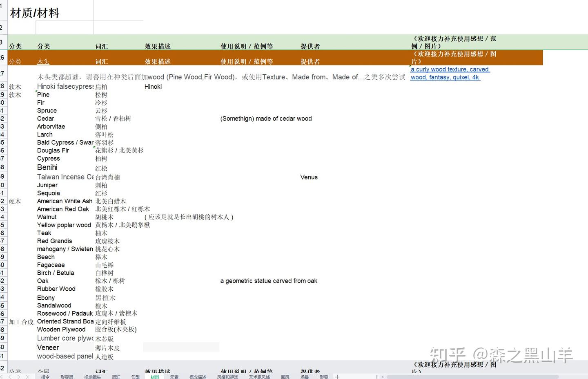Click 'a geometric statue carved from oak' cell
Image resolution: width=588 pixels, height=379 pixels.
[269, 281]
